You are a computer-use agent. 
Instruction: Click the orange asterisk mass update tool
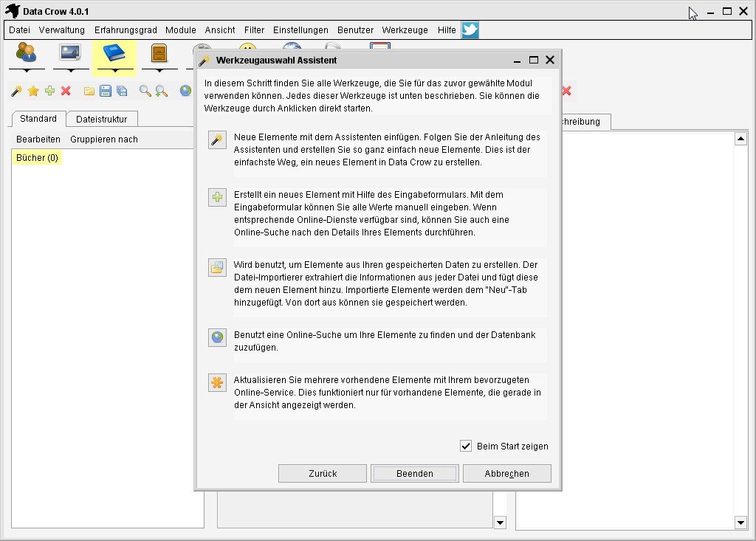coord(217,382)
